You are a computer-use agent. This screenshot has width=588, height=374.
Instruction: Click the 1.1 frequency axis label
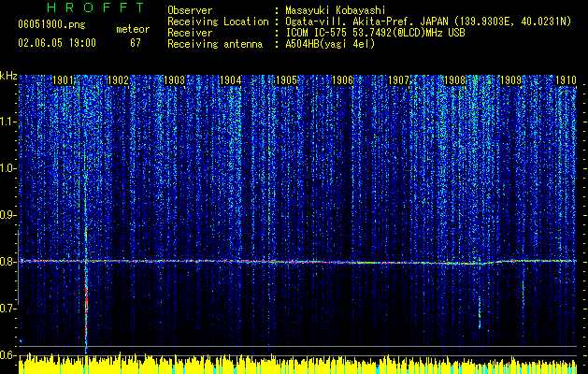click(7, 122)
